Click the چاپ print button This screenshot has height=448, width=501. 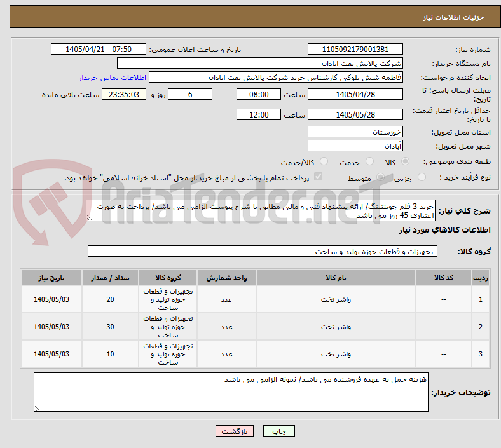(x=279, y=431)
